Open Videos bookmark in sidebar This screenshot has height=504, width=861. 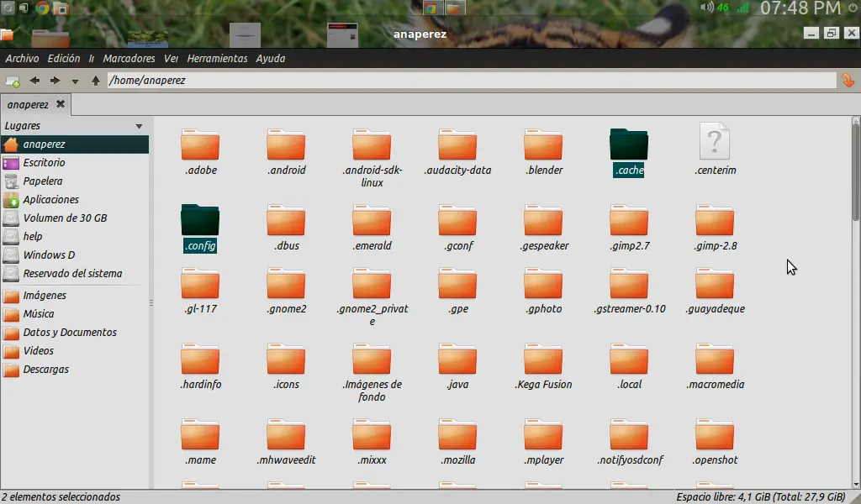75,351
